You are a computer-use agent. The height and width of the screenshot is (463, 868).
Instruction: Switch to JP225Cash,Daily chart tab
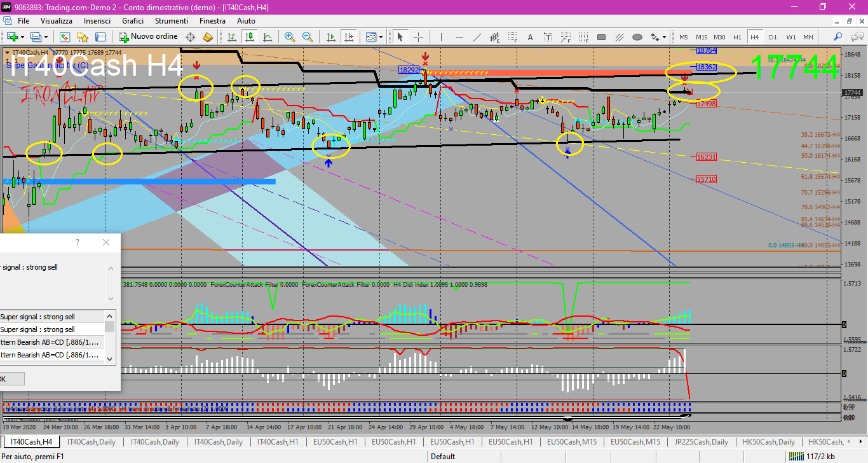[702, 442]
